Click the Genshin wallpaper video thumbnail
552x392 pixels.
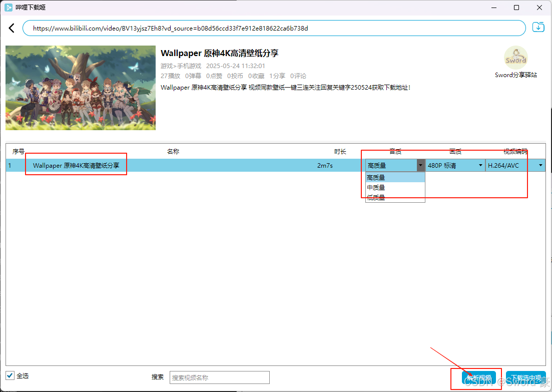click(81, 88)
